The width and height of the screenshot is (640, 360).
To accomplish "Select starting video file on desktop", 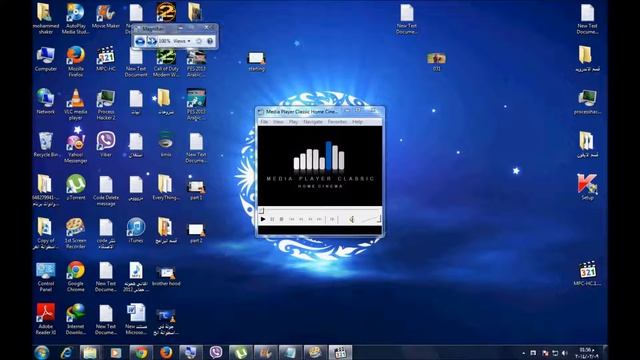I will pos(256,61).
